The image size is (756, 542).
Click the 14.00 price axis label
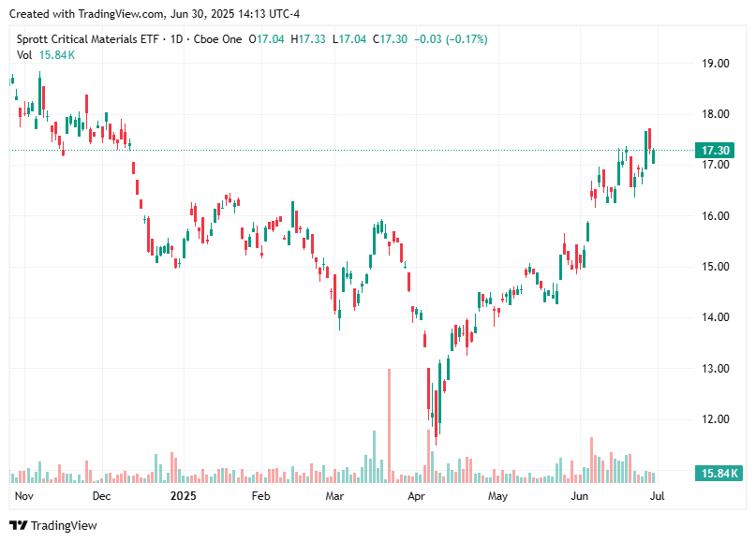tap(715, 317)
